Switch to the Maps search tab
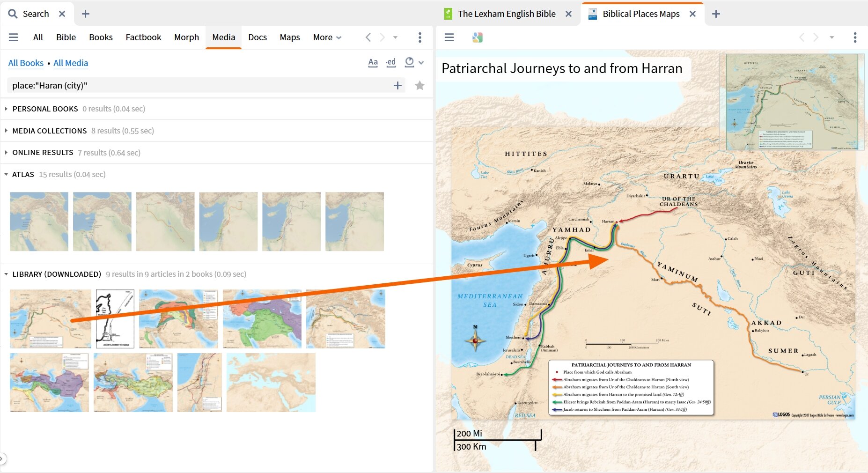 pyautogui.click(x=289, y=37)
